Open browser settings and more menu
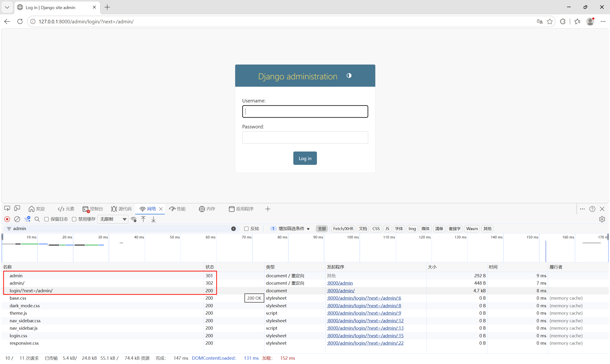 (603, 22)
